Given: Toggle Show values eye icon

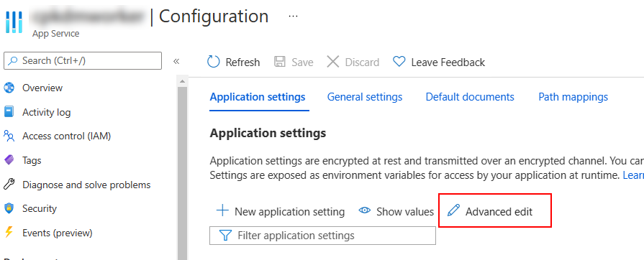Looking at the screenshot, I should (364, 211).
